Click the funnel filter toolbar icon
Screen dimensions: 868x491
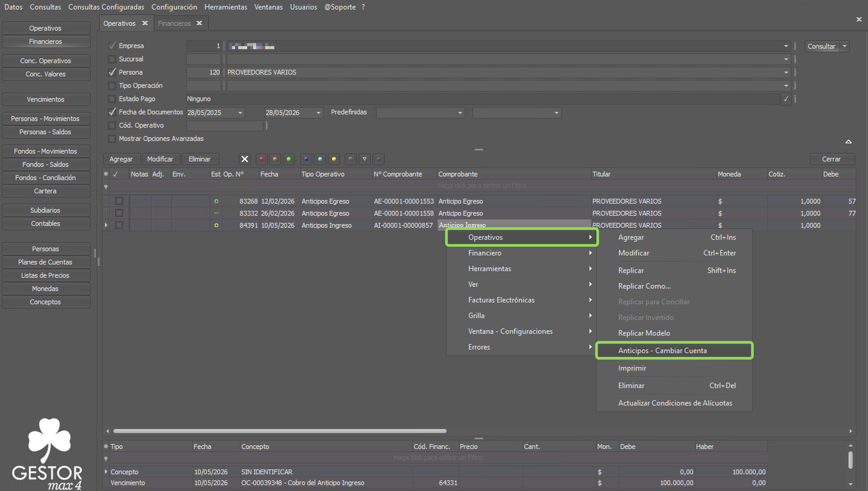point(365,159)
